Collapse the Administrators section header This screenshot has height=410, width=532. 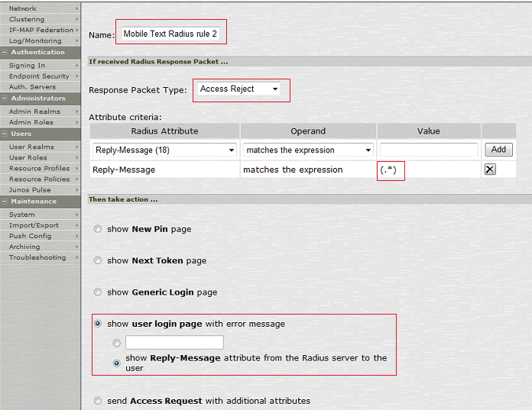click(5, 98)
